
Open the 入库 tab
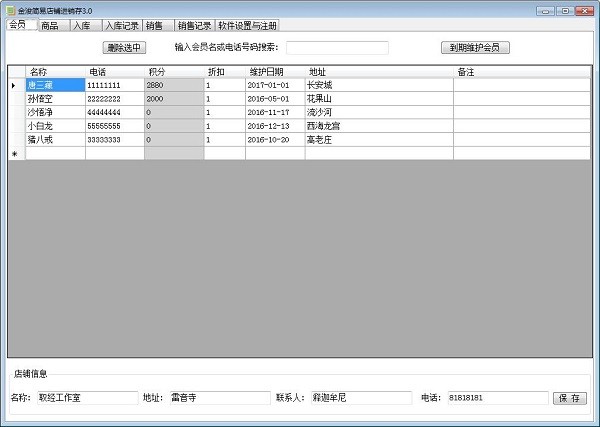click(x=82, y=25)
